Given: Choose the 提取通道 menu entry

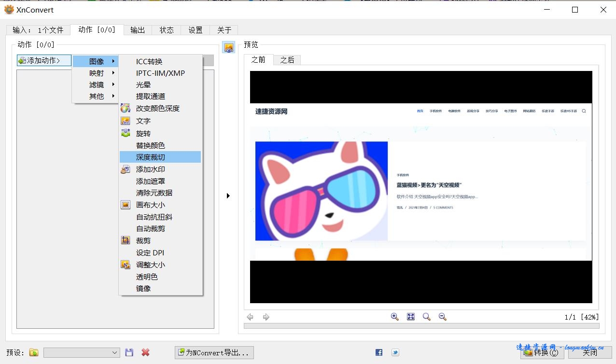Looking at the screenshot, I should (160, 96).
